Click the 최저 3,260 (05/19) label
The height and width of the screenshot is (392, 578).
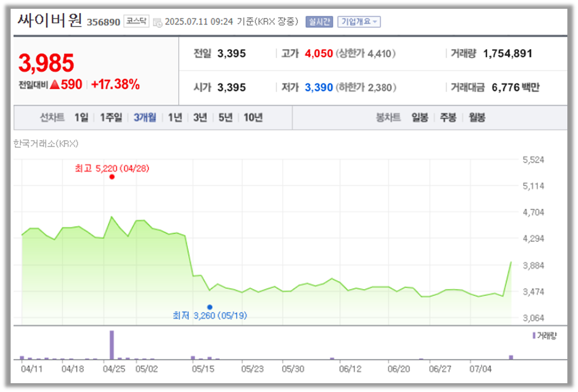tap(210, 316)
